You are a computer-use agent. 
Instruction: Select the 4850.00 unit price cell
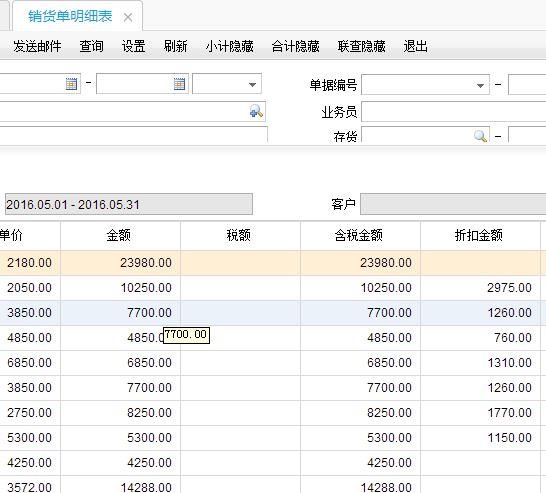point(30,338)
